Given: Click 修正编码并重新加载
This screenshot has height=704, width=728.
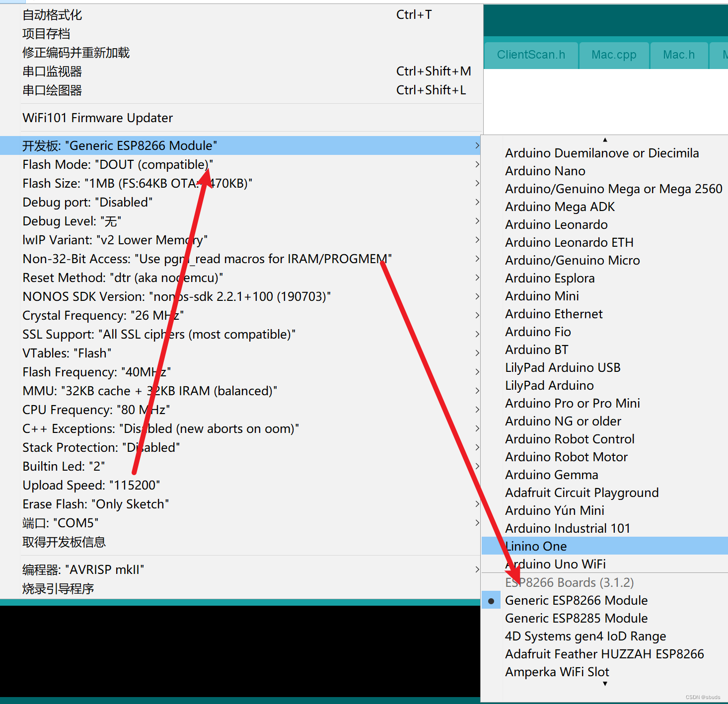Looking at the screenshot, I should click(x=75, y=53).
